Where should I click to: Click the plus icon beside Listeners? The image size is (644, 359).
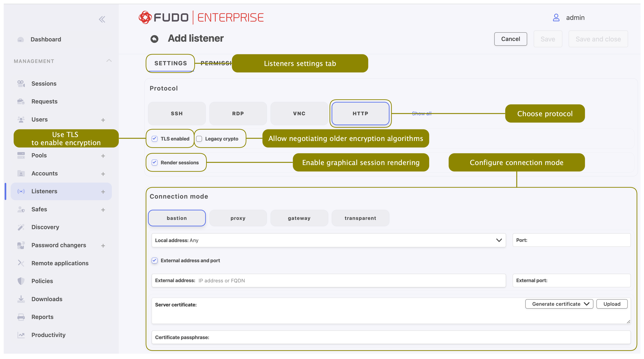point(103,192)
